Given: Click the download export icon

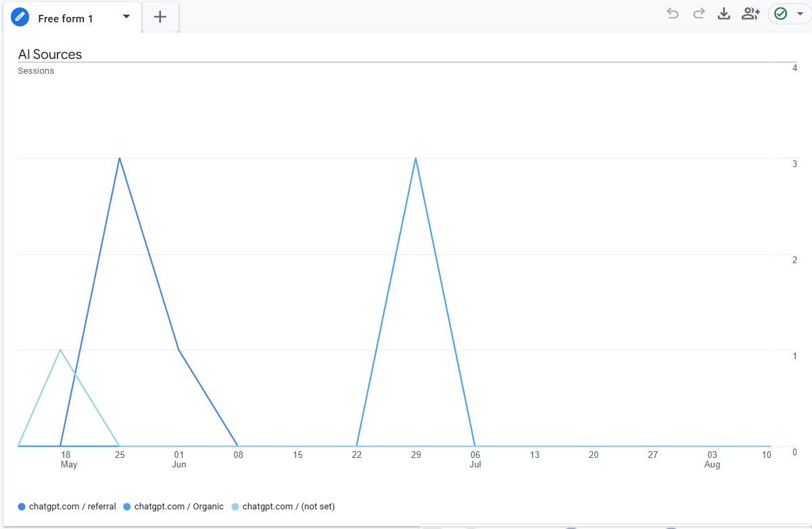Looking at the screenshot, I should [723, 14].
